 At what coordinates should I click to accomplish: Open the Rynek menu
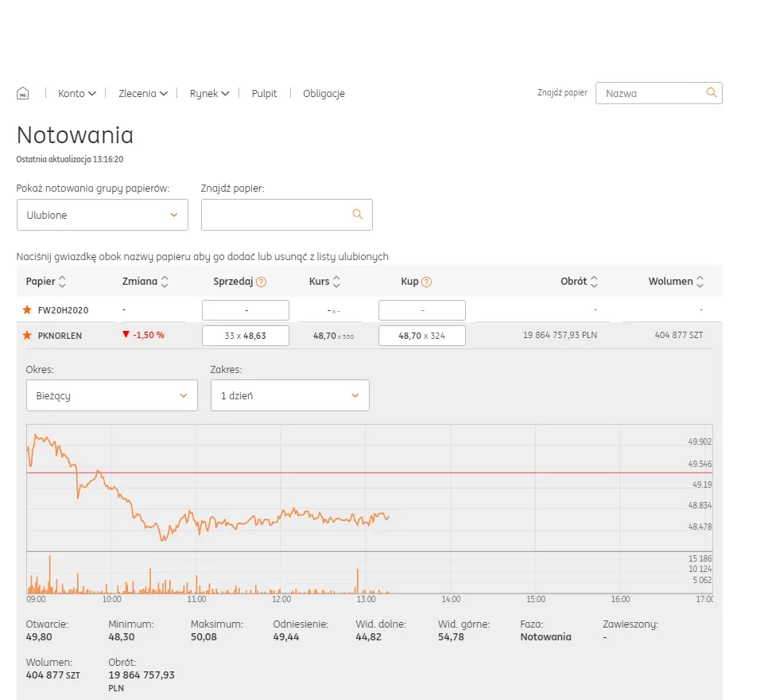pyautogui.click(x=210, y=94)
